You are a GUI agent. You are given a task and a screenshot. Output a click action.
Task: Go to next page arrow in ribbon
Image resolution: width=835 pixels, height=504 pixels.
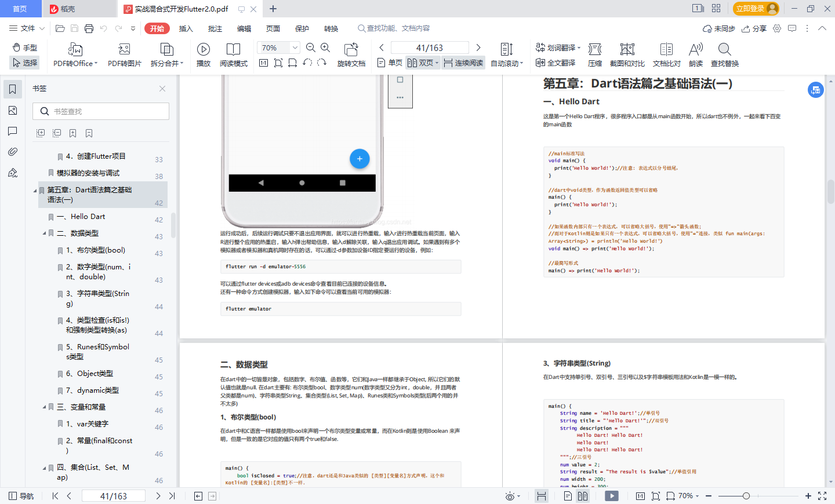(478, 48)
